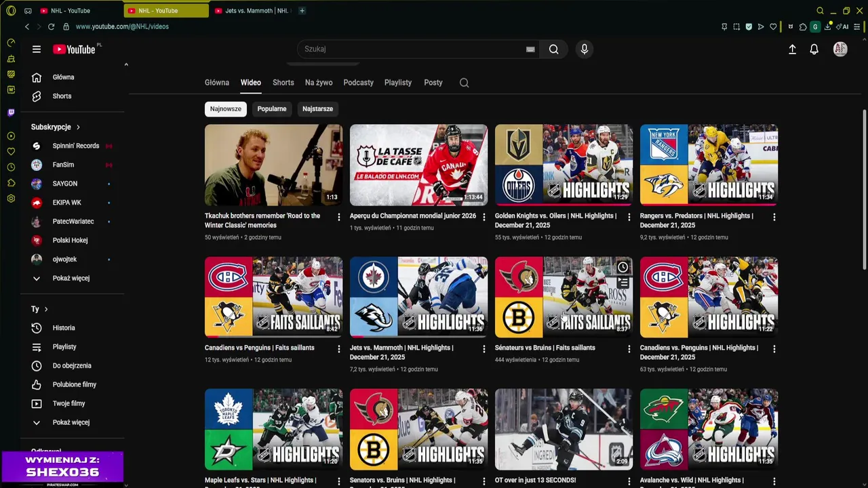Open the sidebar Player icon
Image resolution: width=868 pixels, height=488 pixels.
pyautogui.click(x=11, y=136)
